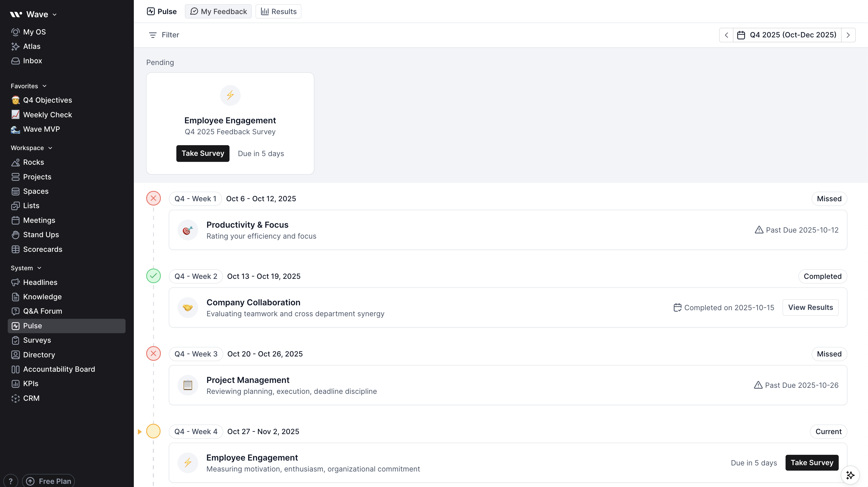Click the help question mark icon
Screen dimensions: 868x487
pos(10,481)
